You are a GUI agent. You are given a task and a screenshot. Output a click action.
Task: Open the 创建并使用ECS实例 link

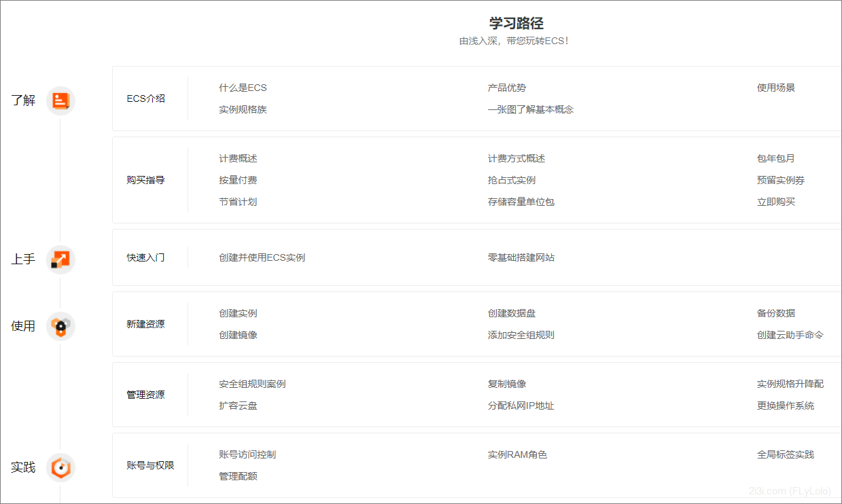(262, 257)
